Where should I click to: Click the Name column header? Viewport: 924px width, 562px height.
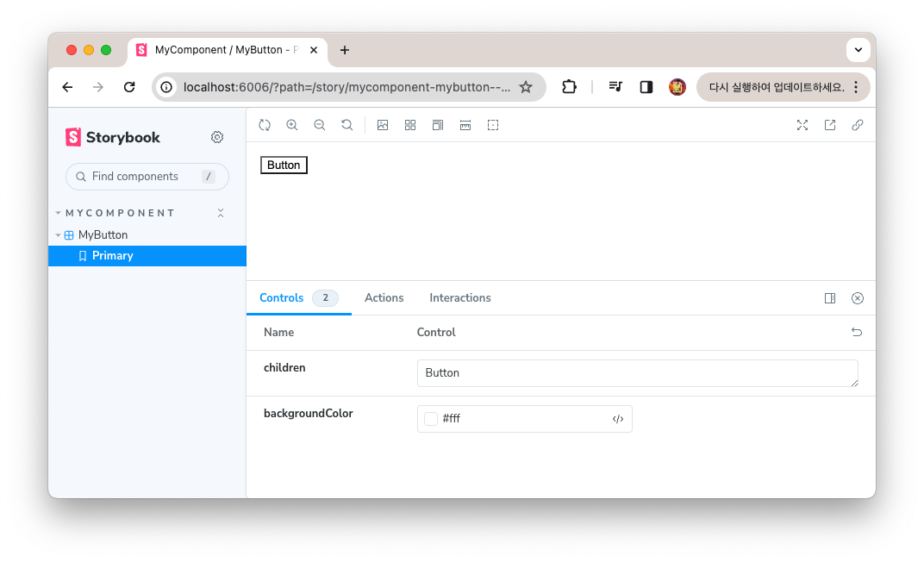(x=278, y=332)
